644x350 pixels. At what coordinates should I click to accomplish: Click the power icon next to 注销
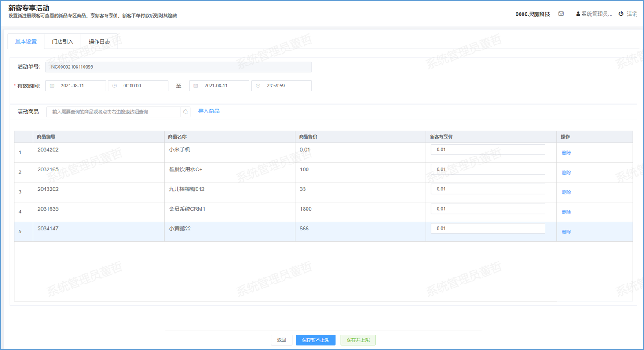(x=621, y=14)
